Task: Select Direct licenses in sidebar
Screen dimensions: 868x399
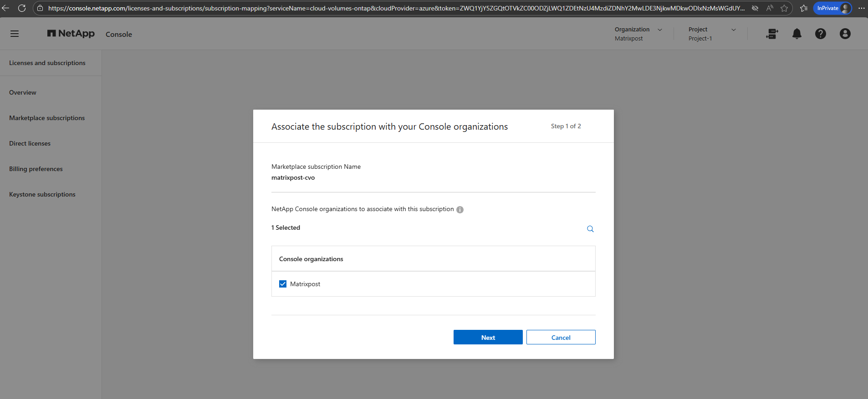Action: point(30,143)
